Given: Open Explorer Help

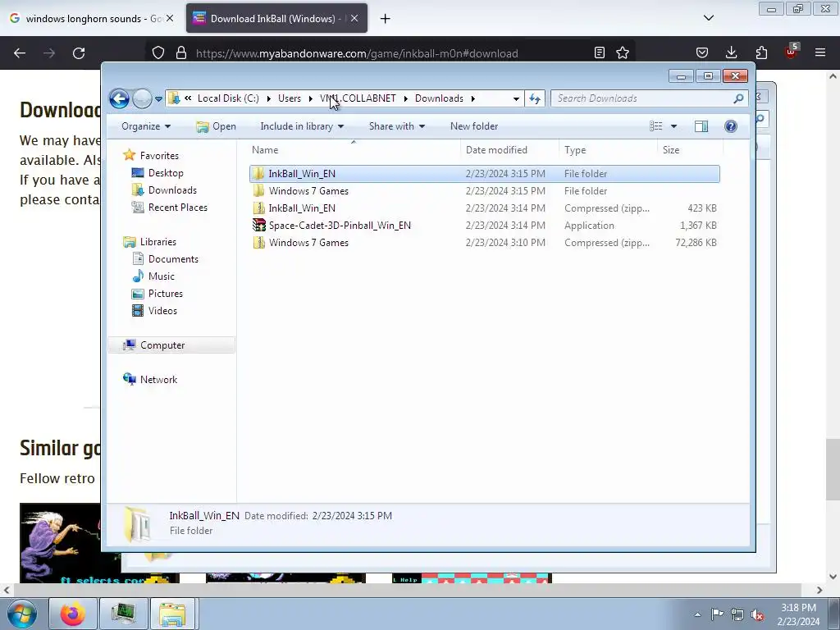Looking at the screenshot, I should coord(731,126).
